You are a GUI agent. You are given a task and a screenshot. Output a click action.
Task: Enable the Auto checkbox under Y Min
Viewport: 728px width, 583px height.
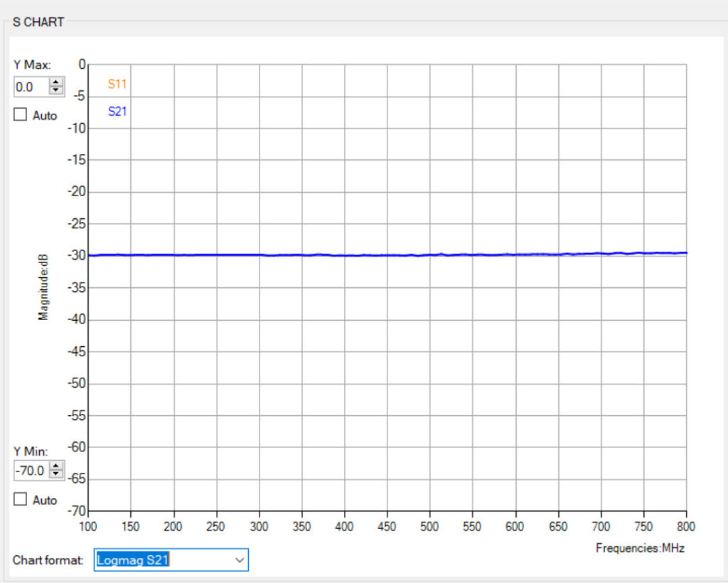[x=20, y=499]
